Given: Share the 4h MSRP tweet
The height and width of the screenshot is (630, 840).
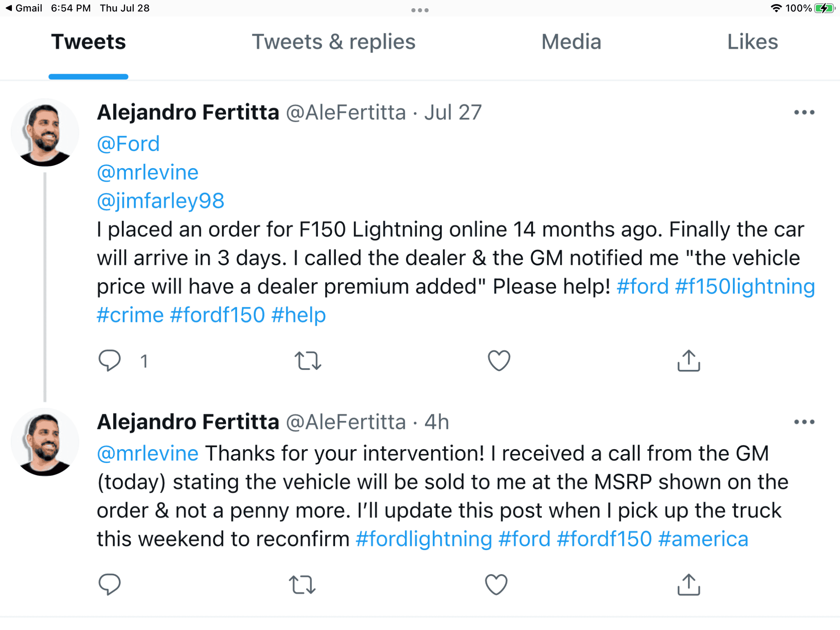Looking at the screenshot, I should click(689, 584).
